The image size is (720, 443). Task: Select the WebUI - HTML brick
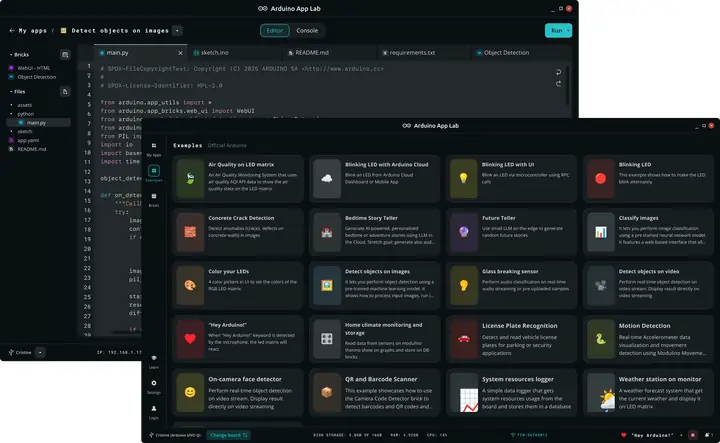(30, 68)
